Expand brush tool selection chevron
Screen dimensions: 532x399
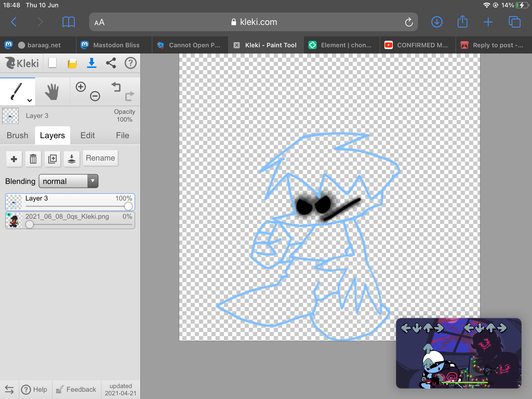click(x=30, y=101)
